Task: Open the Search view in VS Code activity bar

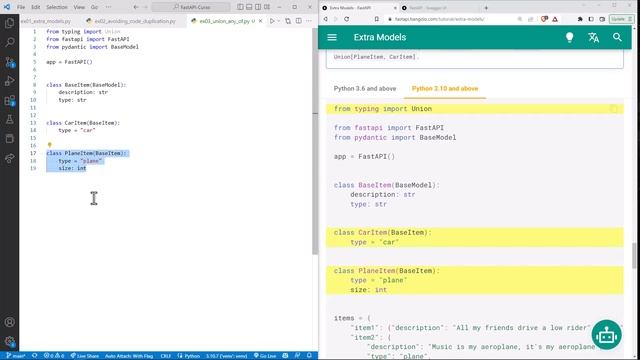Action: pos(9,42)
